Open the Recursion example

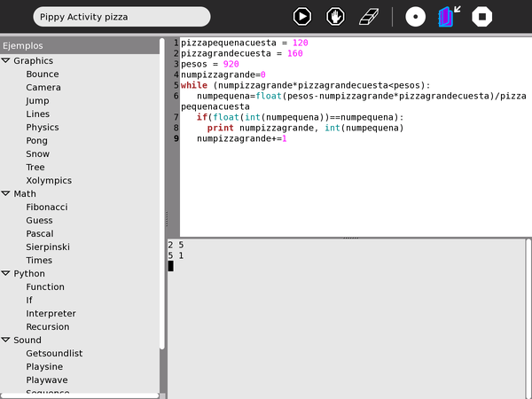(48, 327)
